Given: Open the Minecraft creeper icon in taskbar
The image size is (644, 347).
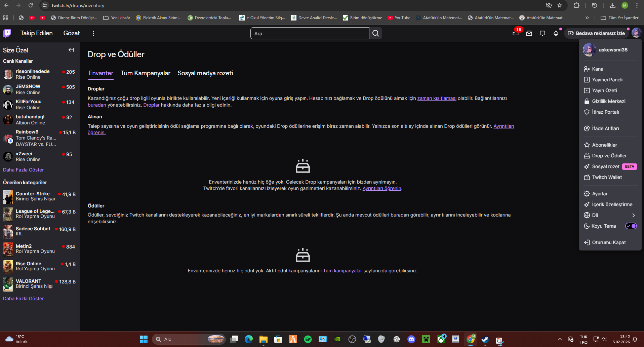Looking at the screenshot, I should (x=426, y=339).
